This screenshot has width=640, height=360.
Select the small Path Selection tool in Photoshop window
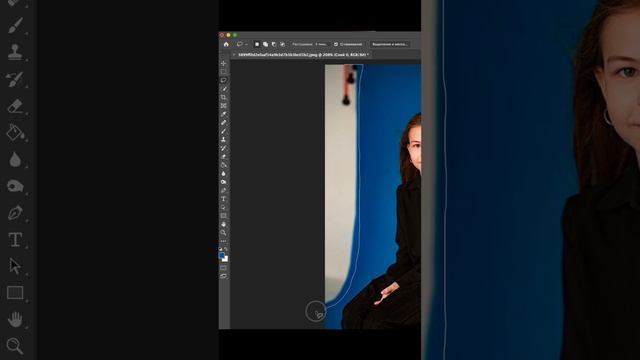[x=223, y=207]
